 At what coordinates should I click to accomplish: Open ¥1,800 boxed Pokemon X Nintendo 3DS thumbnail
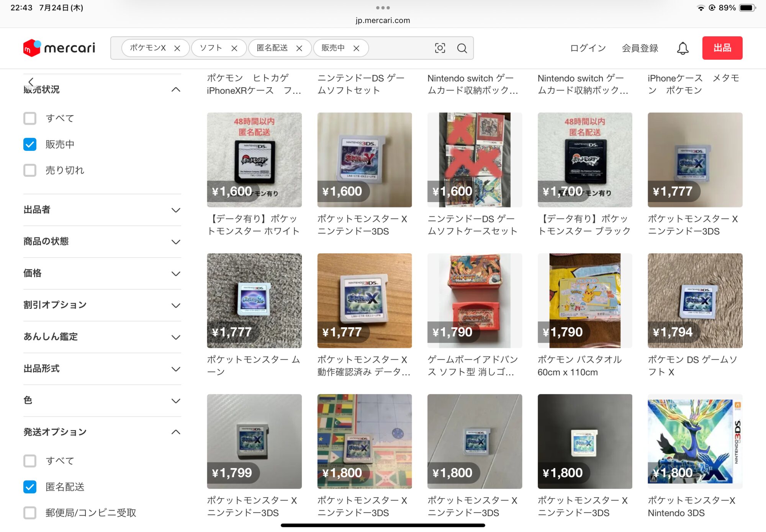click(695, 441)
